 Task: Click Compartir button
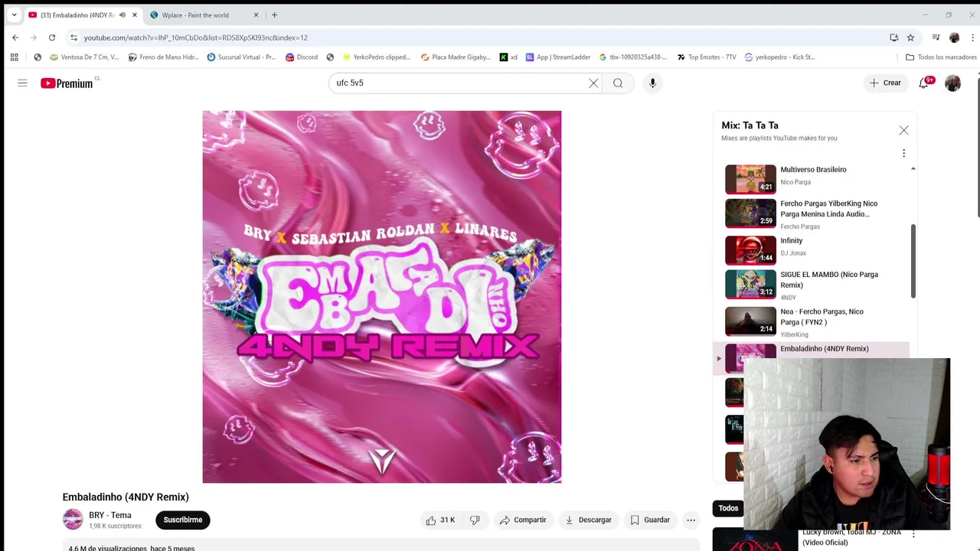click(523, 520)
